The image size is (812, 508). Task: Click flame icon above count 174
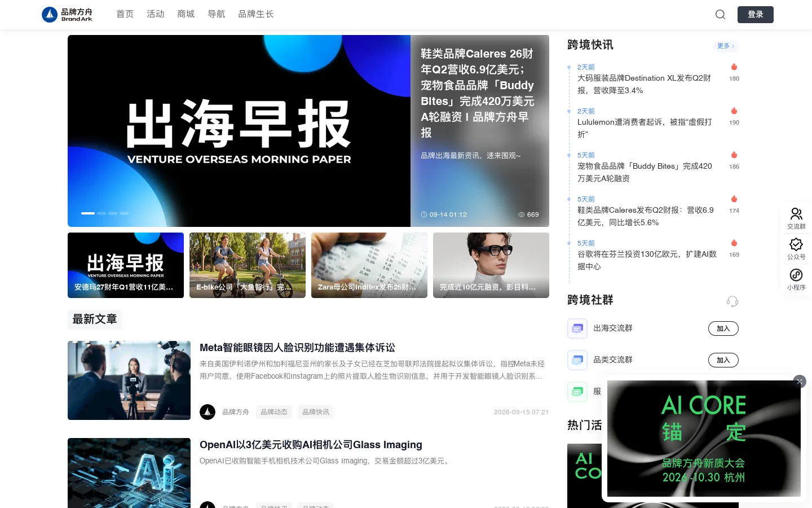click(x=734, y=199)
